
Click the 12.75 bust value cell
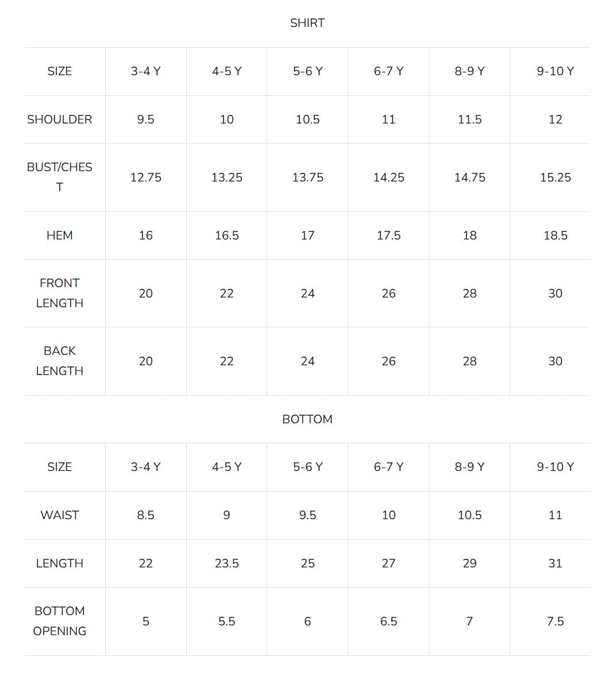click(146, 177)
